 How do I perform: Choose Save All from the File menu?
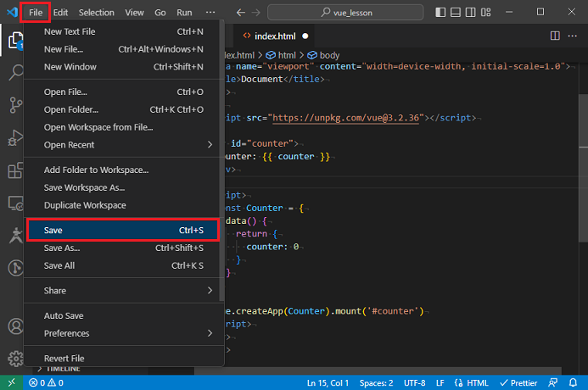[x=124, y=265]
